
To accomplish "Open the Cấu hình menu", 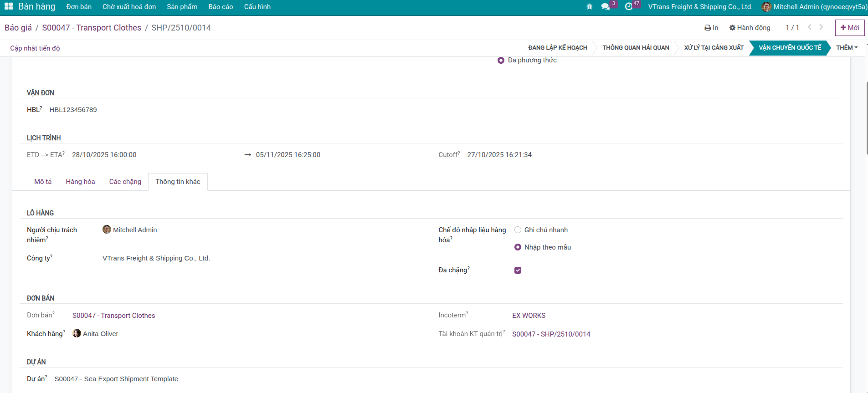I will (x=257, y=7).
